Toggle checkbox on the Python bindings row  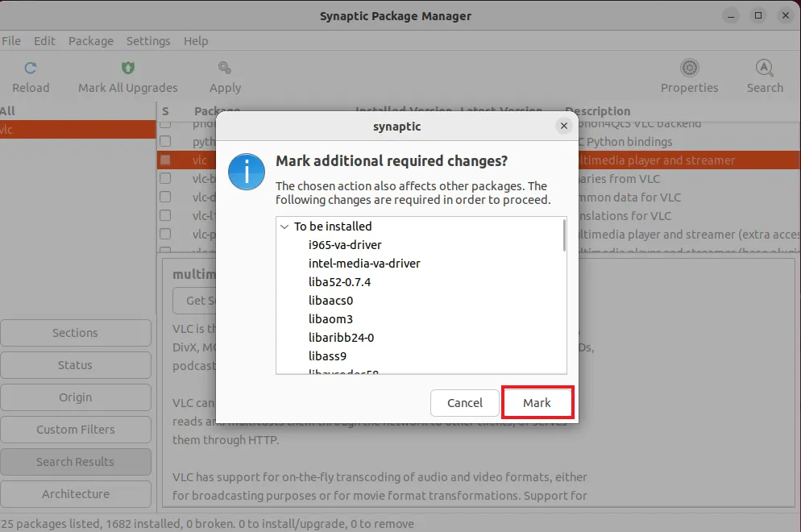click(x=165, y=141)
